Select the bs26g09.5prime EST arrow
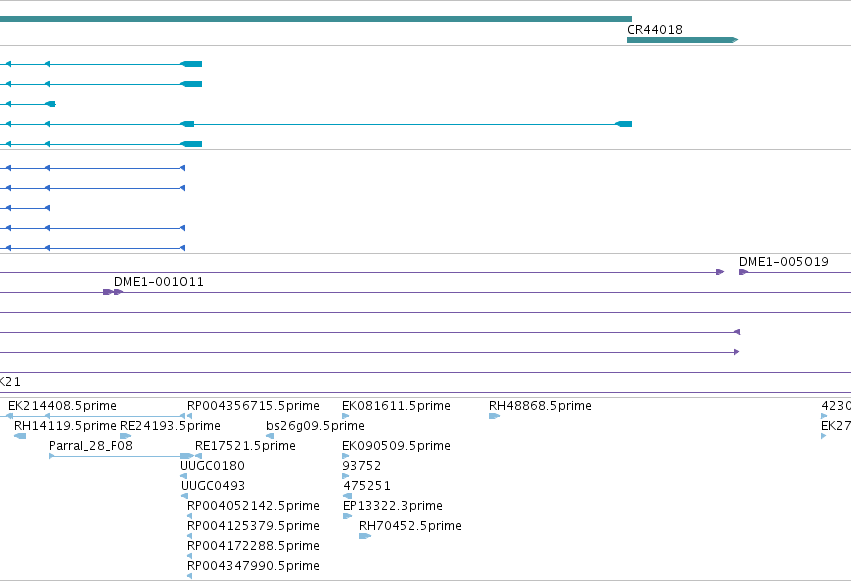The width and height of the screenshot is (851, 581). [x=270, y=436]
